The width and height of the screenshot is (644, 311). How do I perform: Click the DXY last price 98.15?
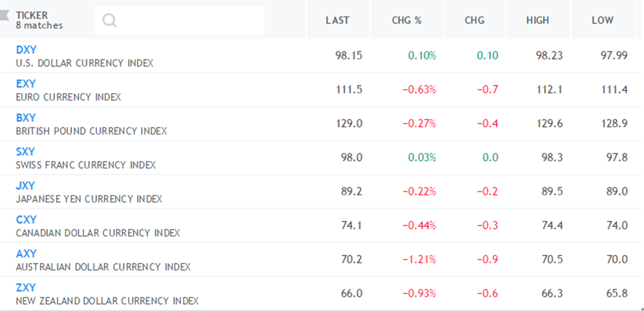pyautogui.click(x=349, y=55)
